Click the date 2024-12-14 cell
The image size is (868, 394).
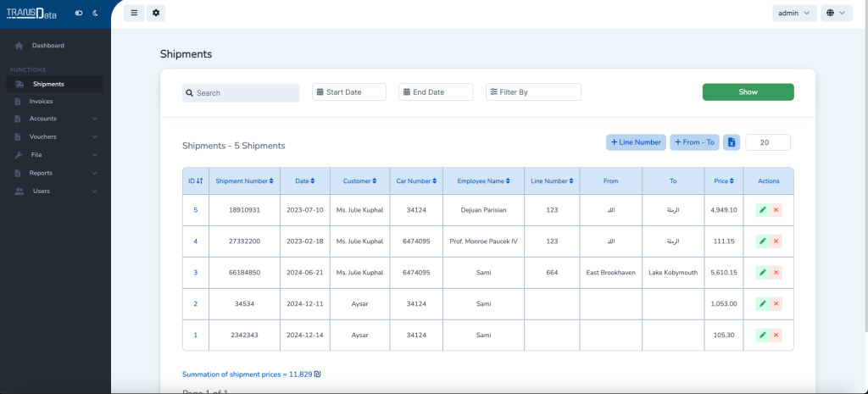point(305,336)
